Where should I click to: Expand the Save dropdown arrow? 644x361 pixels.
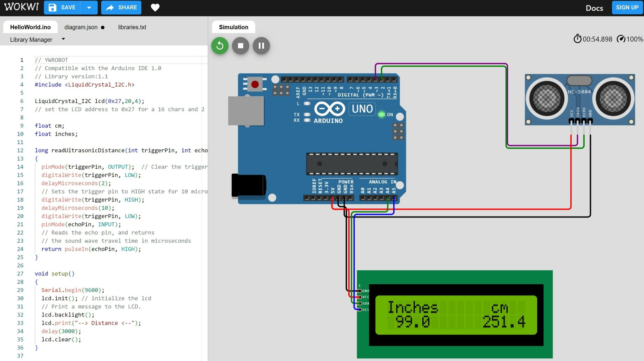pyautogui.click(x=89, y=7)
